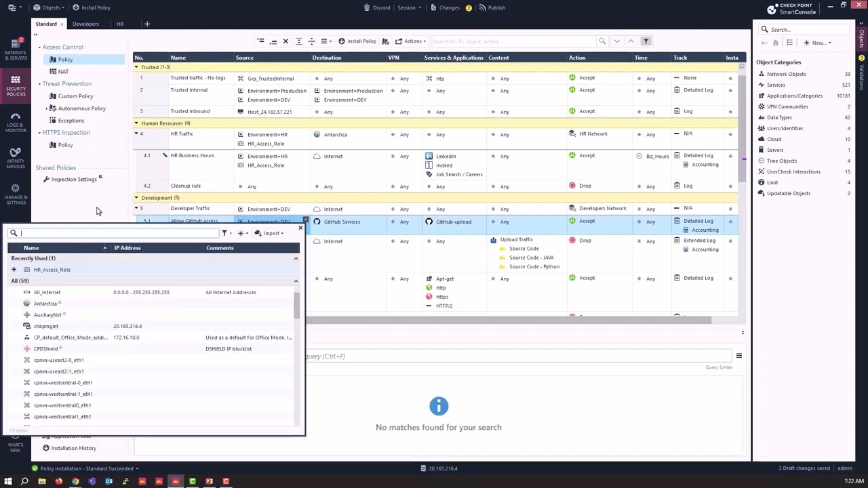Image resolution: width=868 pixels, height=488 pixels.
Task: Delete rule X icon in rulebase toolbar
Action: (x=285, y=41)
